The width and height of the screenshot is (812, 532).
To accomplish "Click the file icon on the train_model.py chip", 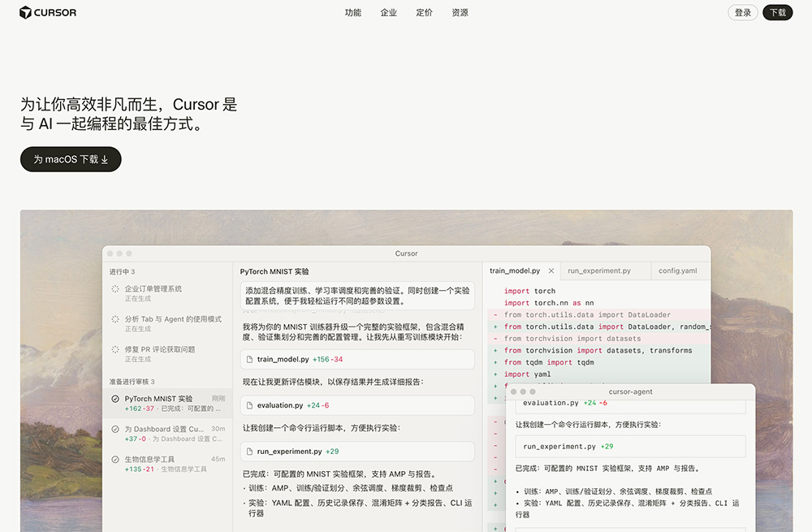I will [248, 359].
